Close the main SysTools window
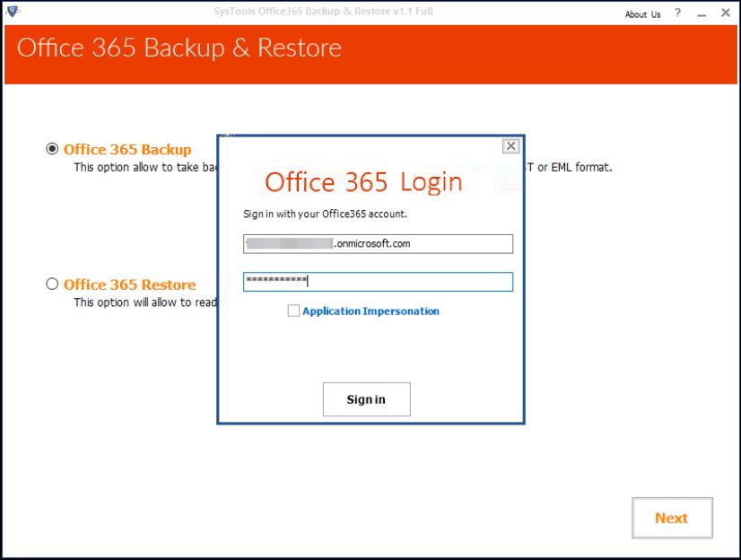 coord(725,13)
